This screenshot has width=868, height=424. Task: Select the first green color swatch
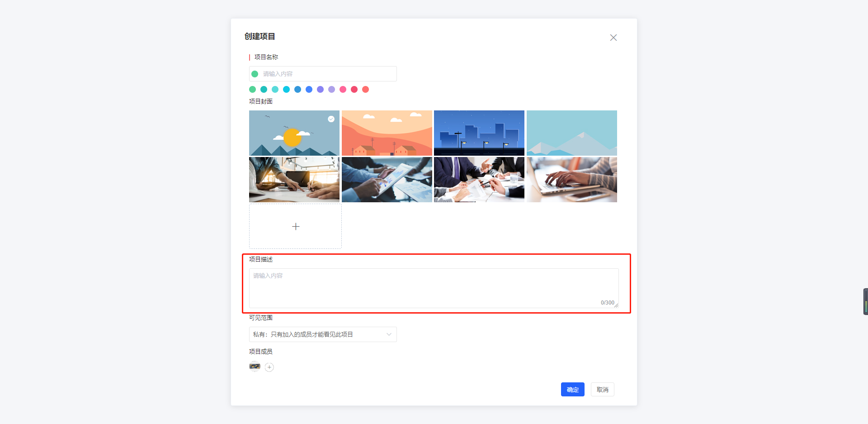[253, 90]
